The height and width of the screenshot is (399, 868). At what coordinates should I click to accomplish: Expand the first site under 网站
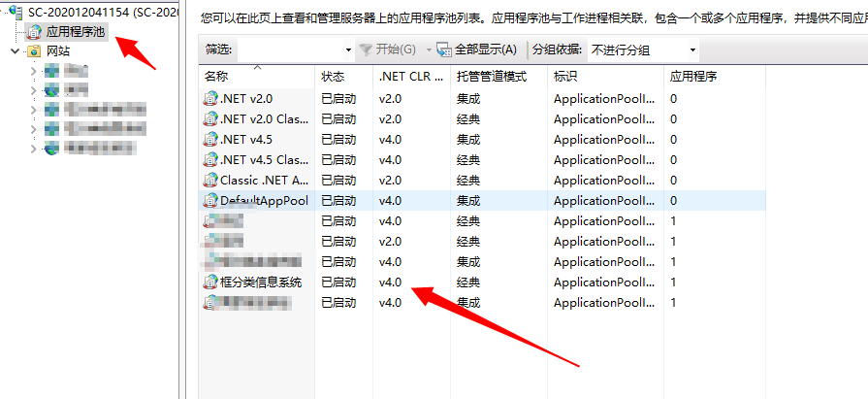point(34,71)
